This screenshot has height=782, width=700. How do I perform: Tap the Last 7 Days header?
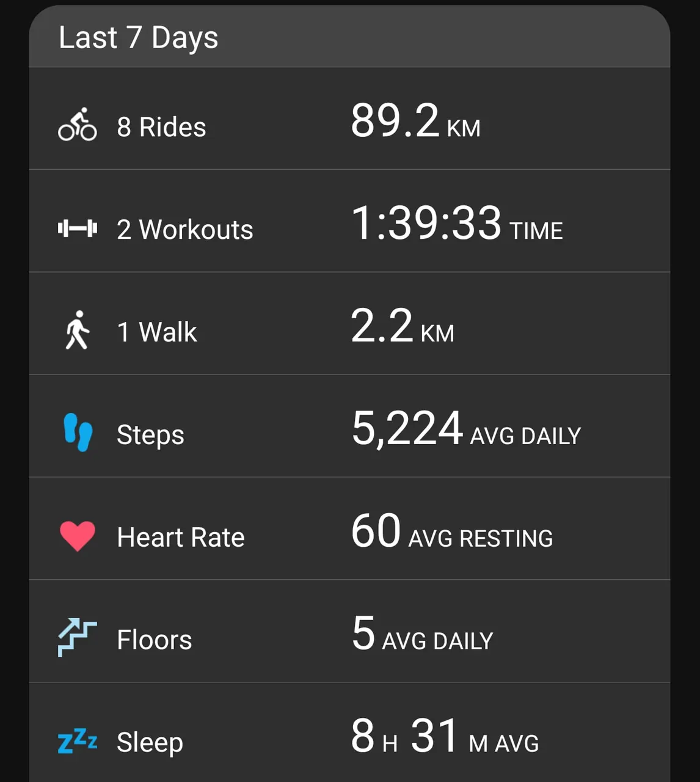pos(138,38)
